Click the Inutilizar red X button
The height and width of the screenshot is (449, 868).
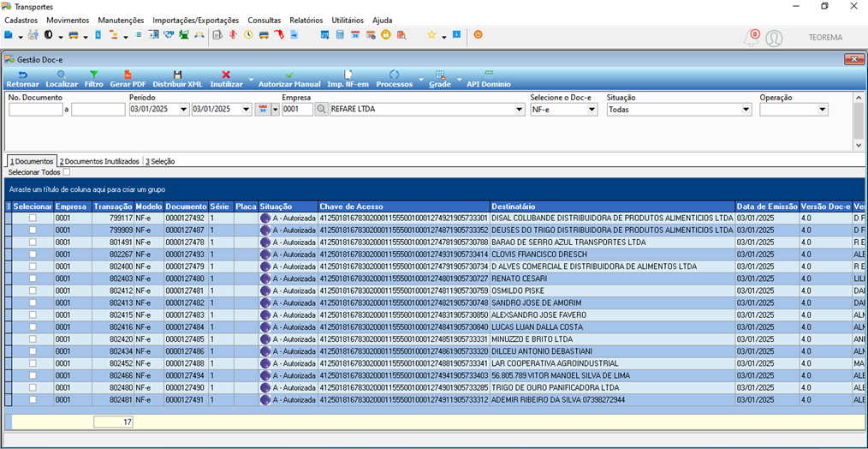[x=226, y=80]
